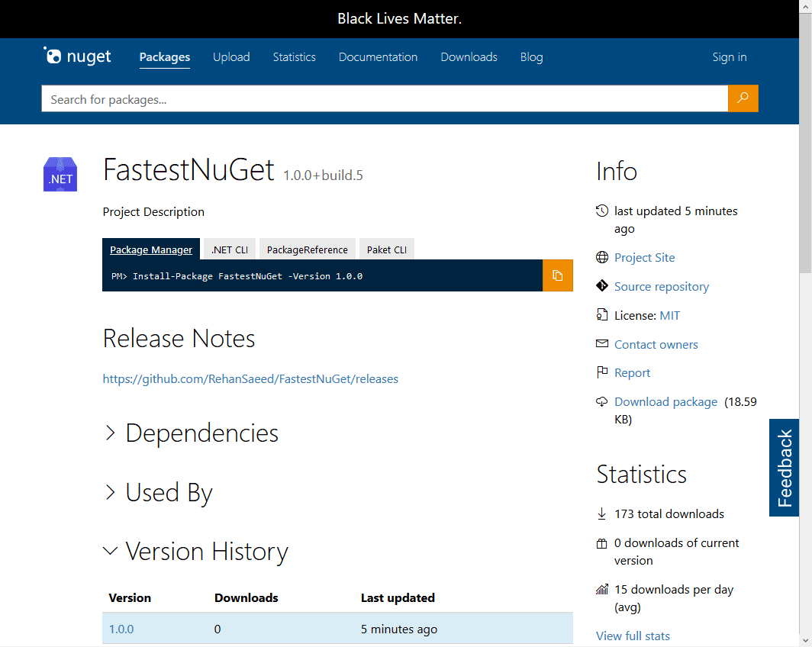Click the Source repository icon
The image size is (812, 647).
(601, 286)
